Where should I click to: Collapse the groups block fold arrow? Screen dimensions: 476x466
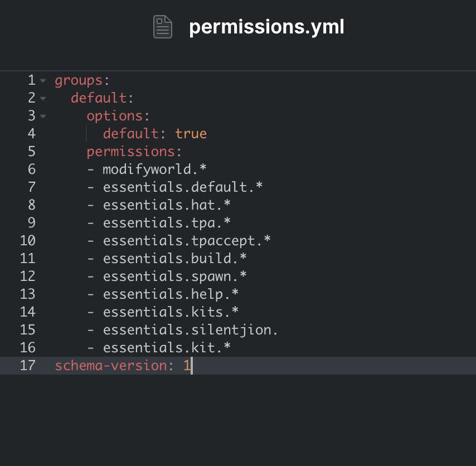pos(43,80)
